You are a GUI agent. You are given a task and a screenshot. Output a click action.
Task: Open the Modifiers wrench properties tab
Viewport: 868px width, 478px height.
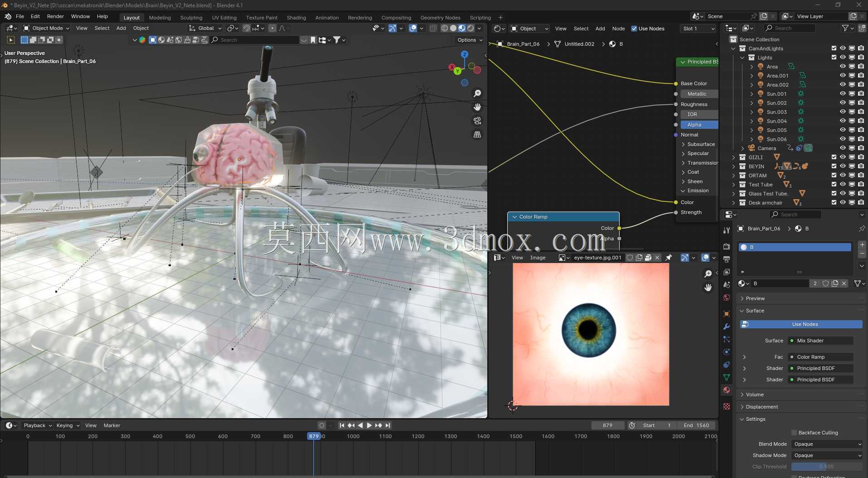click(x=727, y=327)
